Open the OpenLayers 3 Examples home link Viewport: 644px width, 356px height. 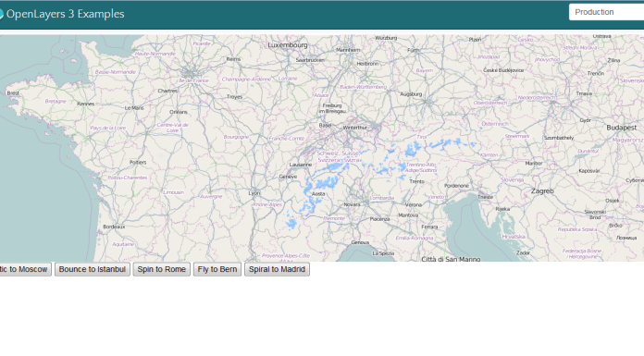click(x=65, y=14)
